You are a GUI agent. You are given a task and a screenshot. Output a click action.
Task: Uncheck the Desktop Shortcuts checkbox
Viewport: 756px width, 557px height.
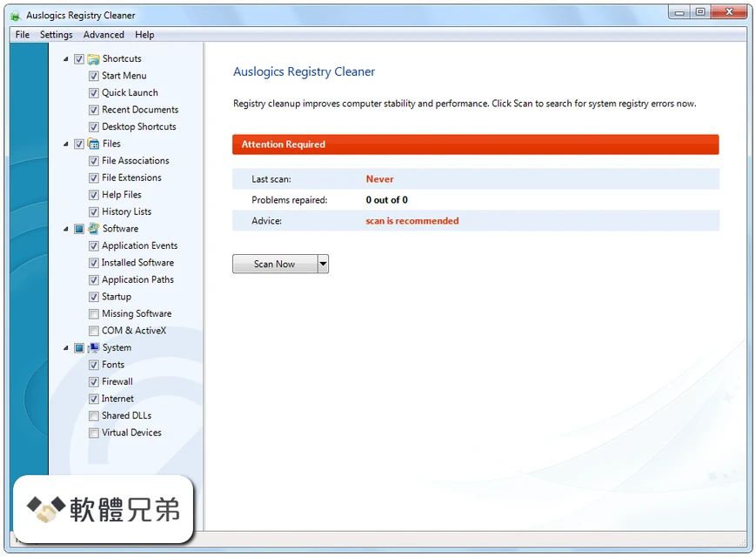[x=94, y=127]
